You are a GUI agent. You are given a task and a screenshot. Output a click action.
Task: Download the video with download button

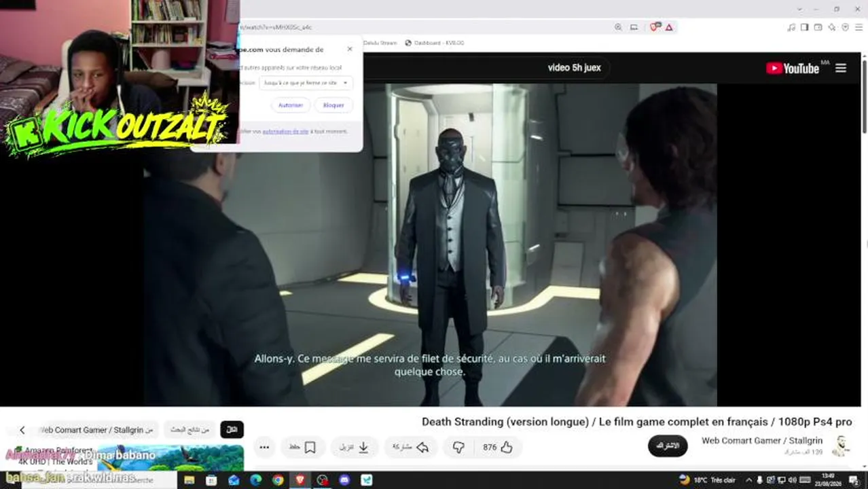pos(355,447)
